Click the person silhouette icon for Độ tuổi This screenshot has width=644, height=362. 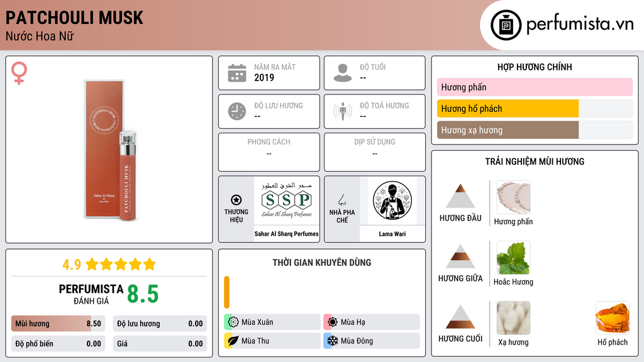[343, 73]
